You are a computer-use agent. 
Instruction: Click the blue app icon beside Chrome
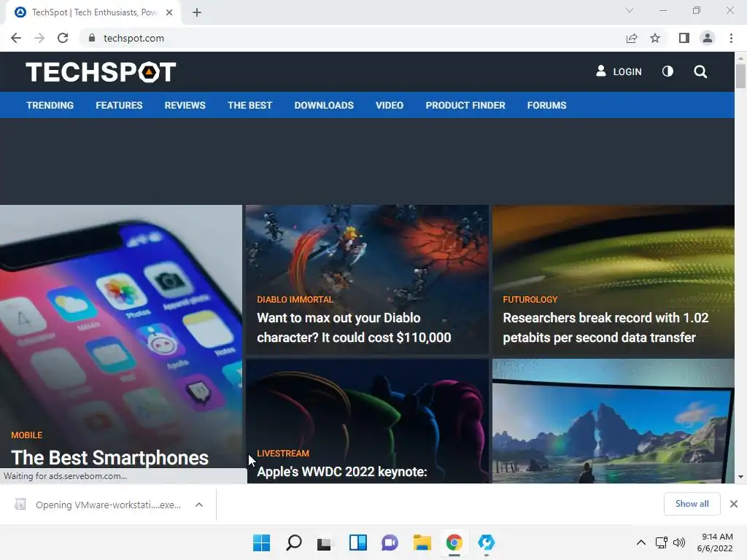coord(487,542)
